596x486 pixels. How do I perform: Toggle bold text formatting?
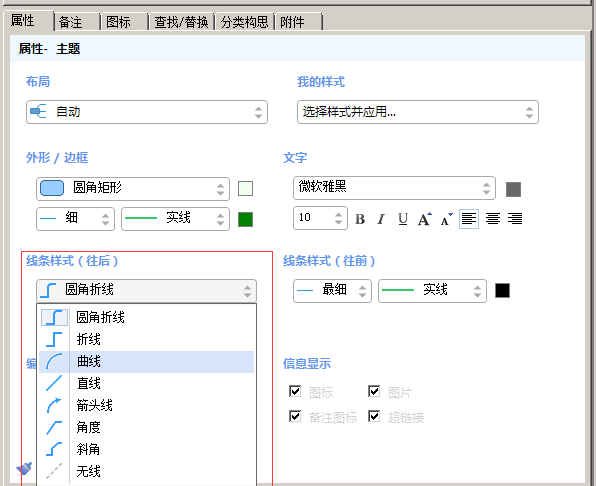360,219
